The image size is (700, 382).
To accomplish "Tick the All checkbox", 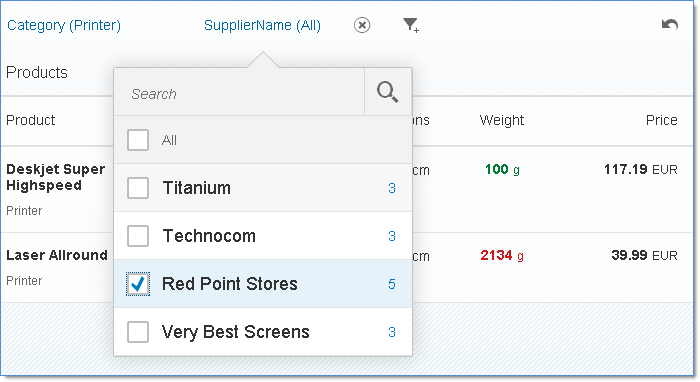I will click(138, 140).
